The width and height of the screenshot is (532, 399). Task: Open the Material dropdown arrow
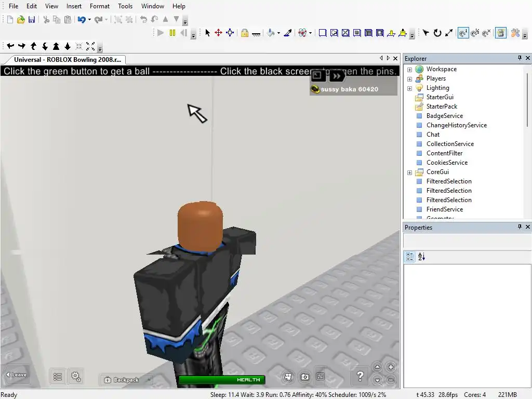click(311, 33)
